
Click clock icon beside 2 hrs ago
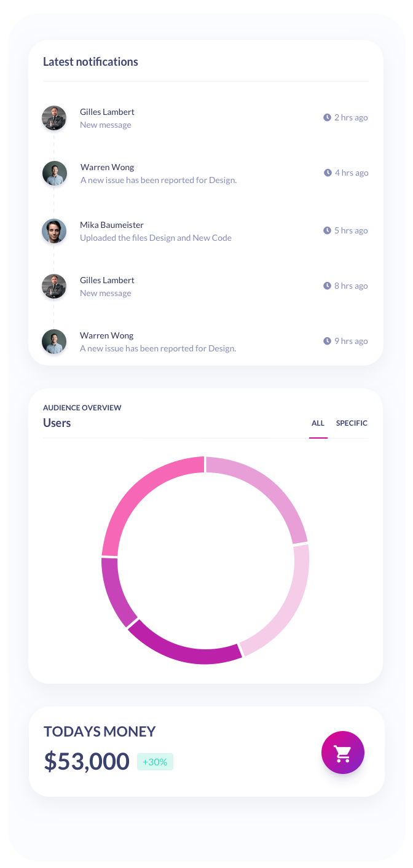(328, 117)
